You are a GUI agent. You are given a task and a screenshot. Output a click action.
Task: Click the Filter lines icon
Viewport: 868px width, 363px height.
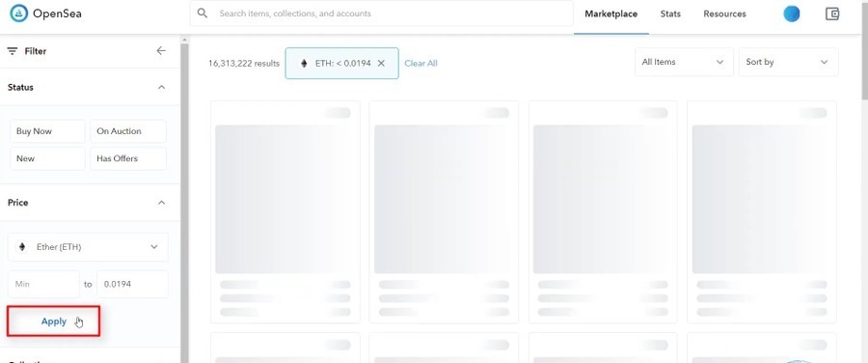point(13,51)
